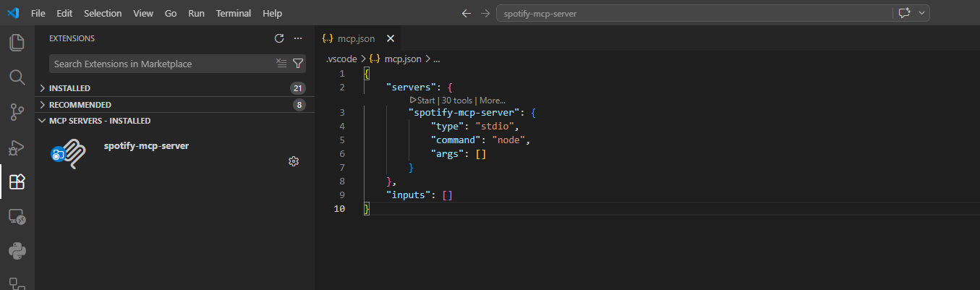Screen dimensions: 980x290
Task: Open the Terminal menu
Action: [234, 14]
